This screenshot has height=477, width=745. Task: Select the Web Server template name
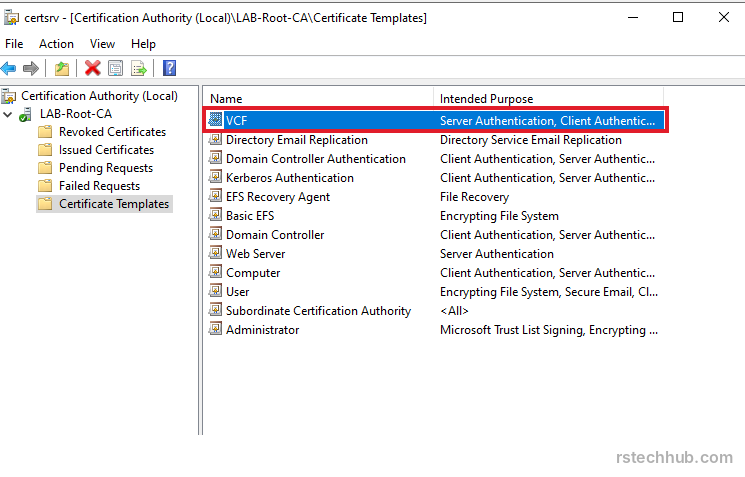(256, 254)
